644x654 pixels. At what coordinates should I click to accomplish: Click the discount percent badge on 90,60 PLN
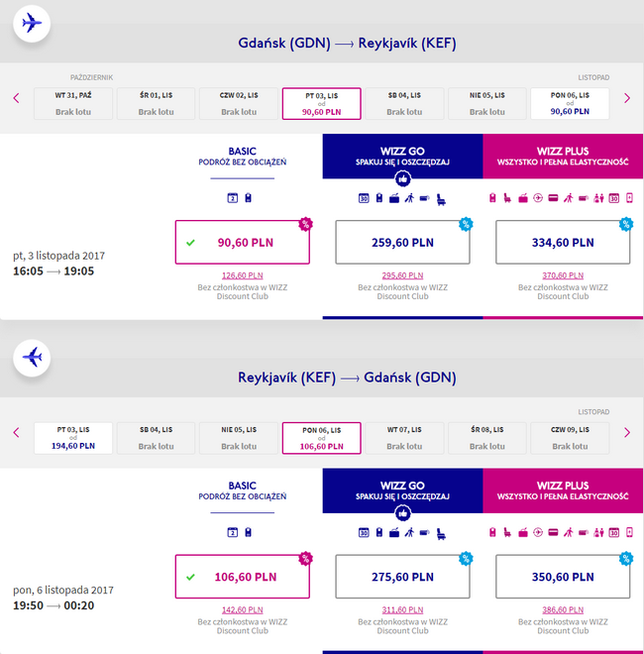coord(305,223)
